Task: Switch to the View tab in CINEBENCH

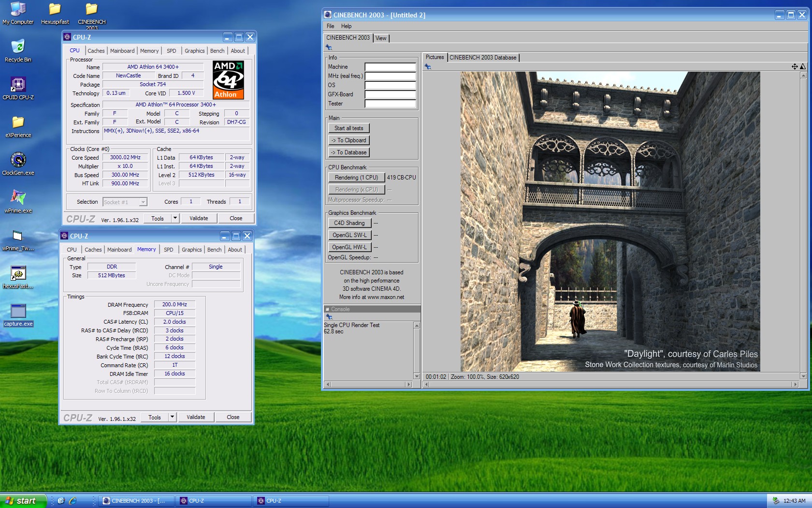Action: pyautogui.click(x=381, y=38)
